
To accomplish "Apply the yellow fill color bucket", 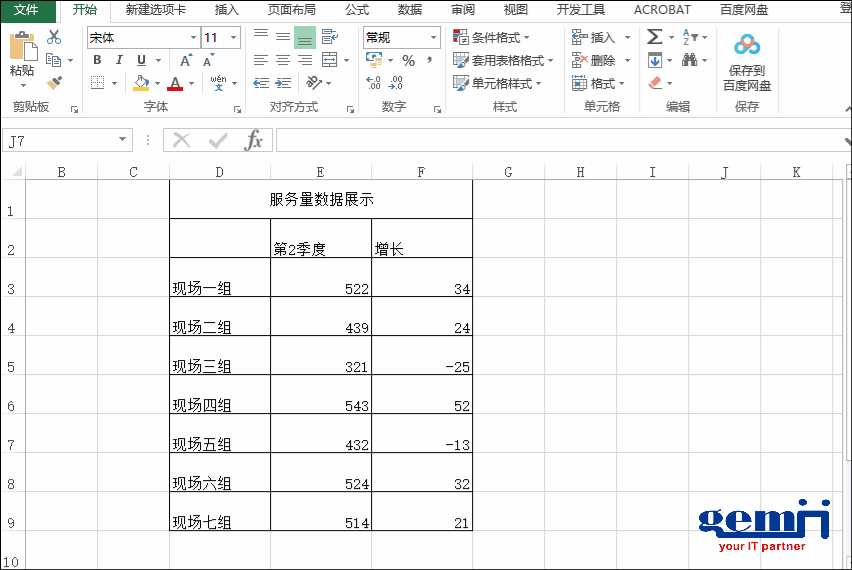I will pos(141,83).
